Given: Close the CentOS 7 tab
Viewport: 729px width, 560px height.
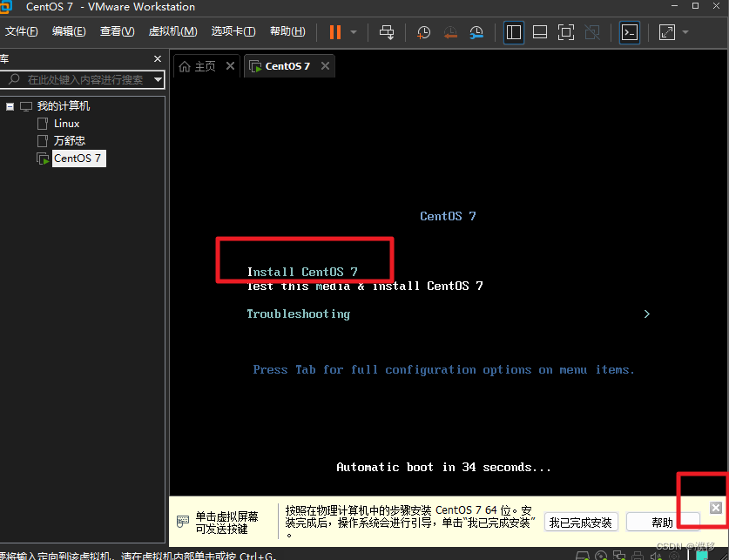Looking at the screenshot, I should [326, 66].
